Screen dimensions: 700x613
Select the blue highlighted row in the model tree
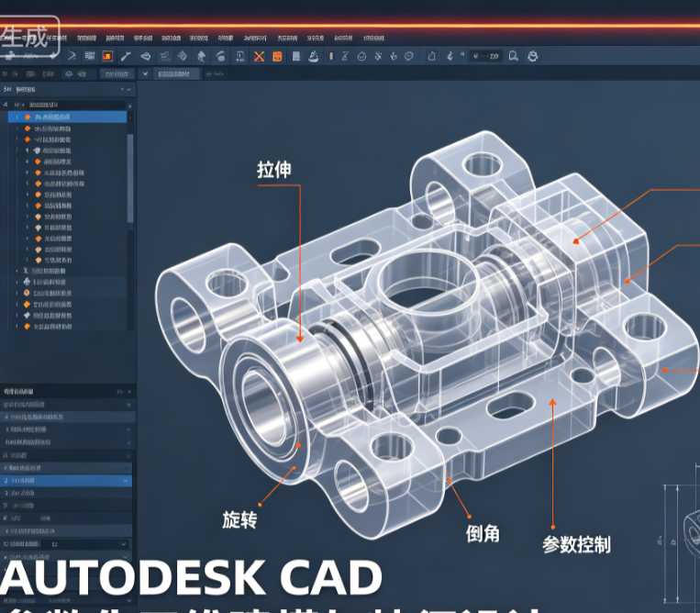click(67, 117)
